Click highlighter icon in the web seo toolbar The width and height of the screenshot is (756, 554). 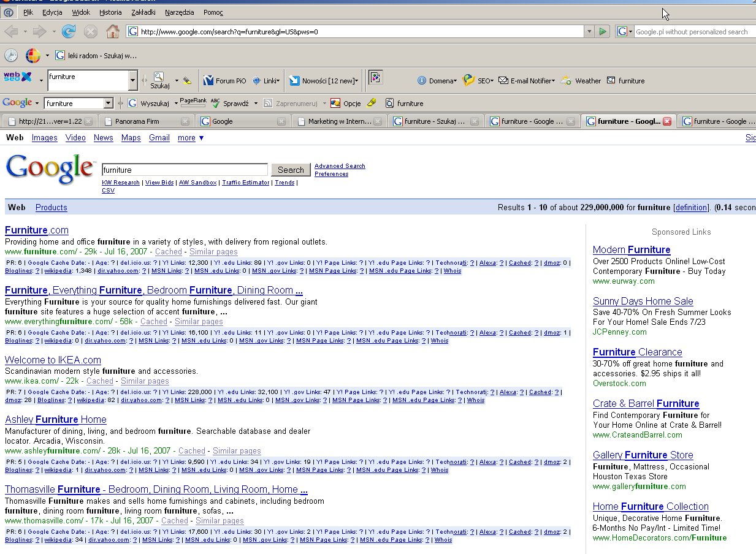coord(188,80)
